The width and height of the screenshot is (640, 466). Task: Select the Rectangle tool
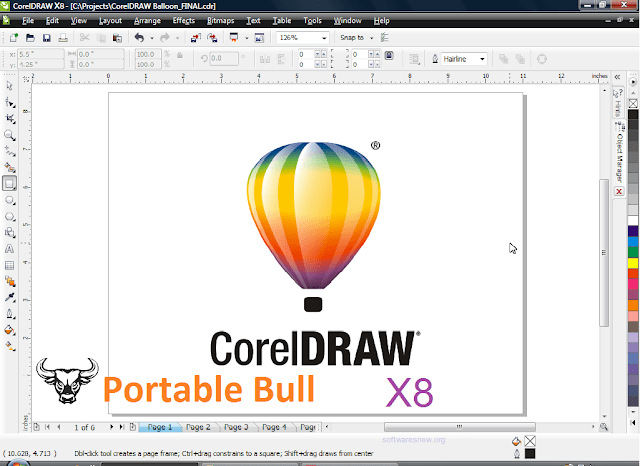(9, 184)
